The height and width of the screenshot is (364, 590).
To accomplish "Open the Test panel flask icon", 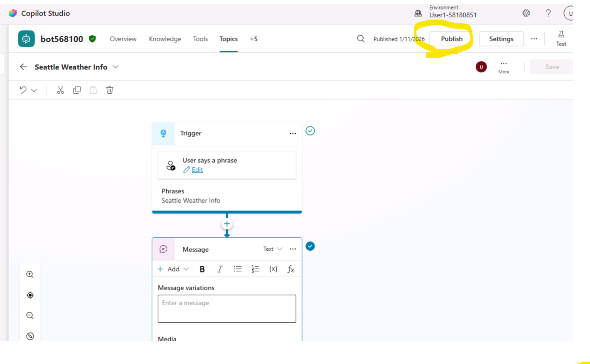I will click(561, 38).
